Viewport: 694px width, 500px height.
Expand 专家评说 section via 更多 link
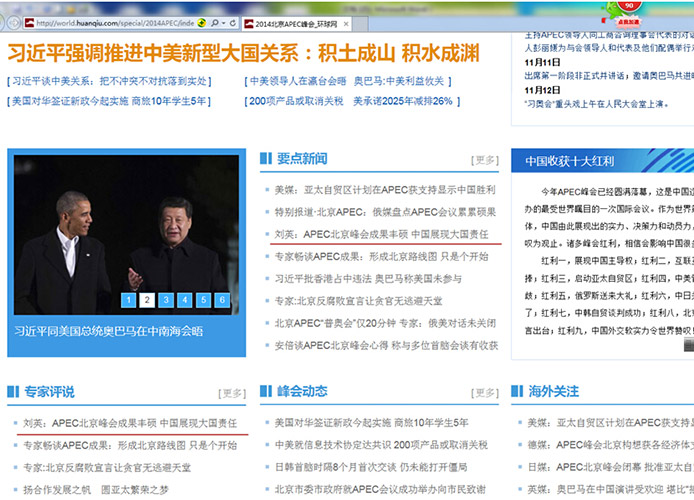point(232,393)
